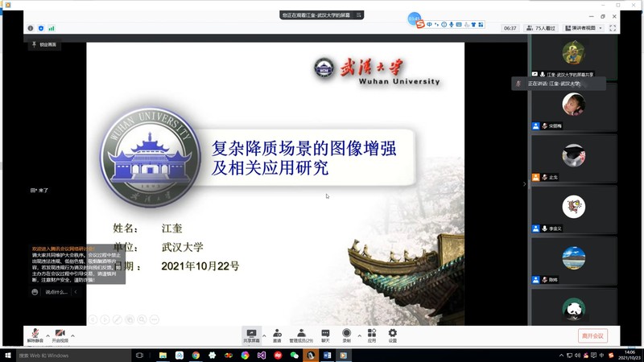Click the 75 people watched indicator
Viewport: 644px width, 362px height.
[541, 28]
